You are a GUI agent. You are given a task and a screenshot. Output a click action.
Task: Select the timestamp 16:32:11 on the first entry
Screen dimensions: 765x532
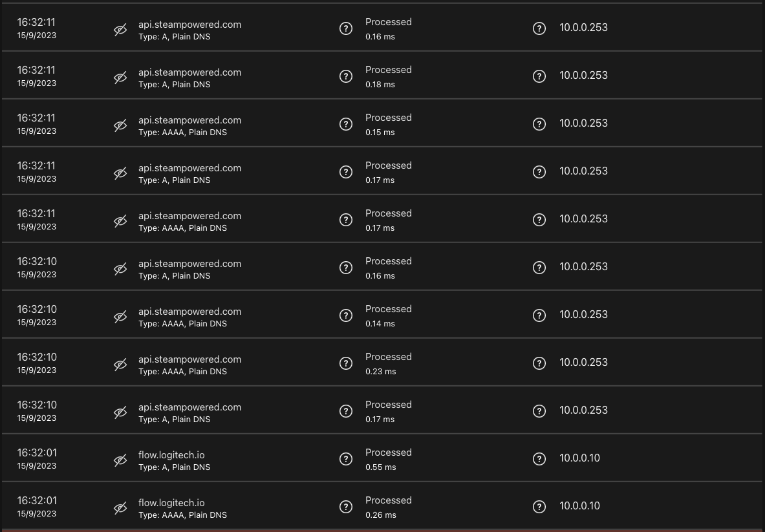(36, 21)
